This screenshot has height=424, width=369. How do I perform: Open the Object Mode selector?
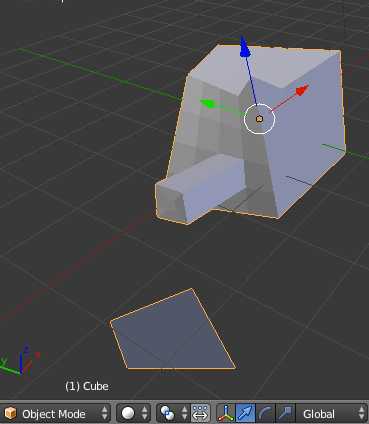(55, 413)
